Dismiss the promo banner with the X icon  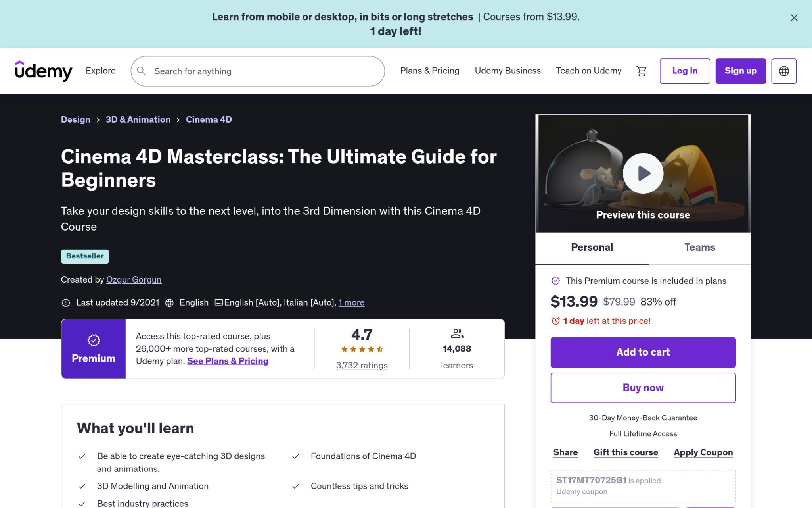pyautogui.click(x=794, y=18)
